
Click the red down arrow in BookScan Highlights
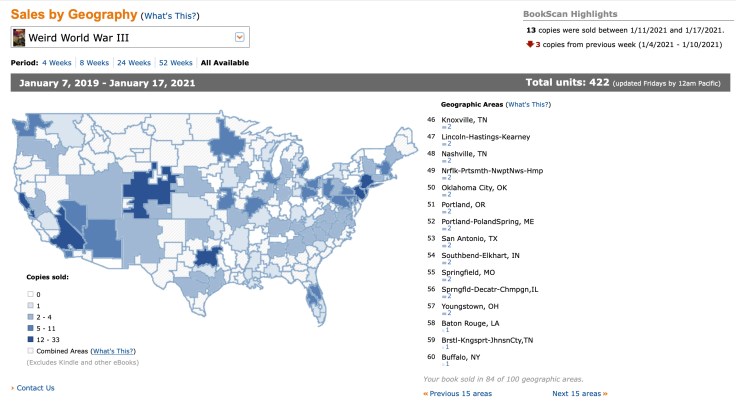[x=528, y=44]
